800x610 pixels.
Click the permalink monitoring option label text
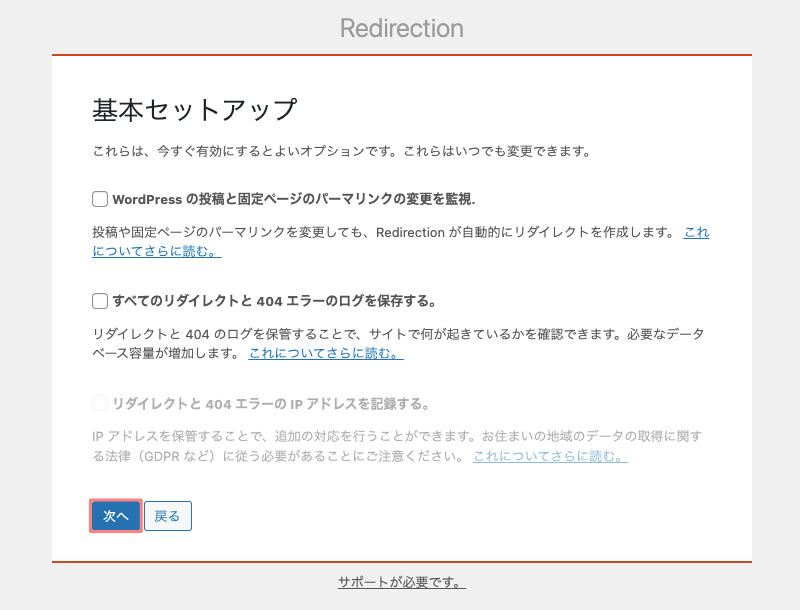(x=294, y=199)
